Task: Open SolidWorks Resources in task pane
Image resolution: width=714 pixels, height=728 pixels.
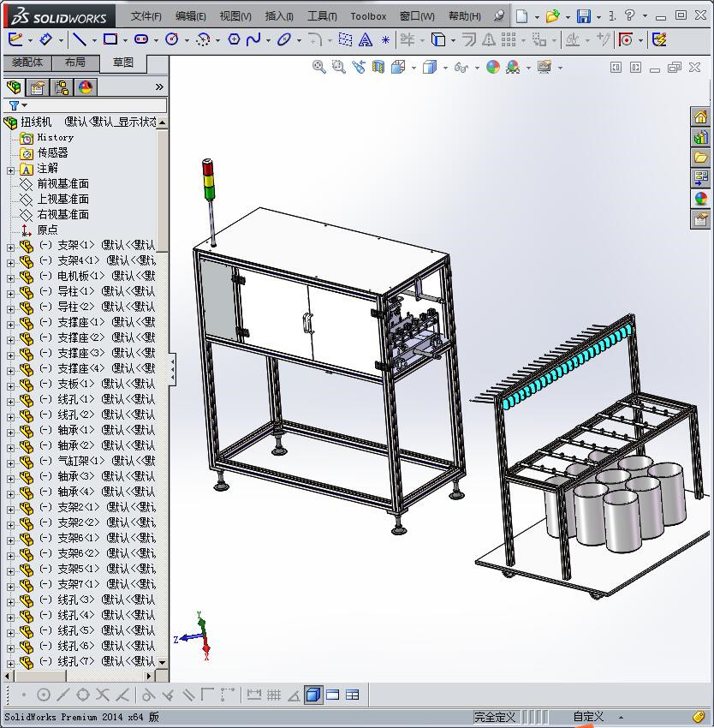Action: [x=700, y=116]
